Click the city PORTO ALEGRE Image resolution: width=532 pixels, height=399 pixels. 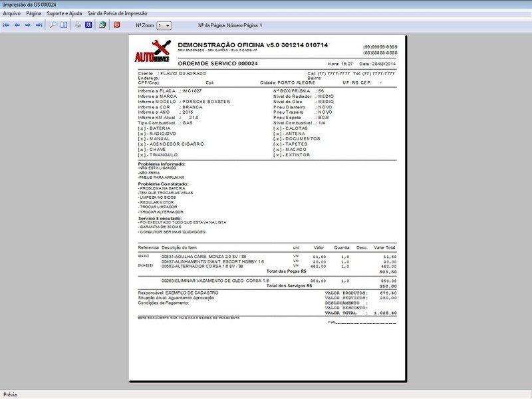[296, 82]
